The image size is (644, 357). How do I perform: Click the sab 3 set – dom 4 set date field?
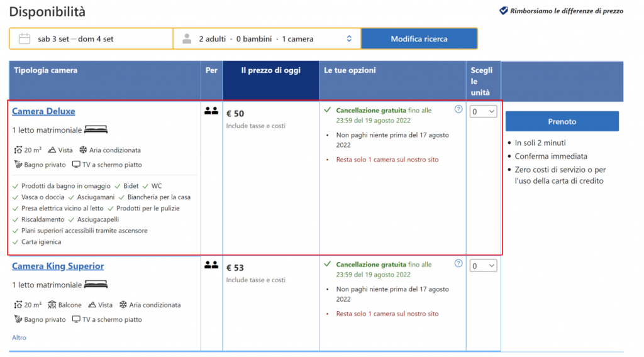75,39
